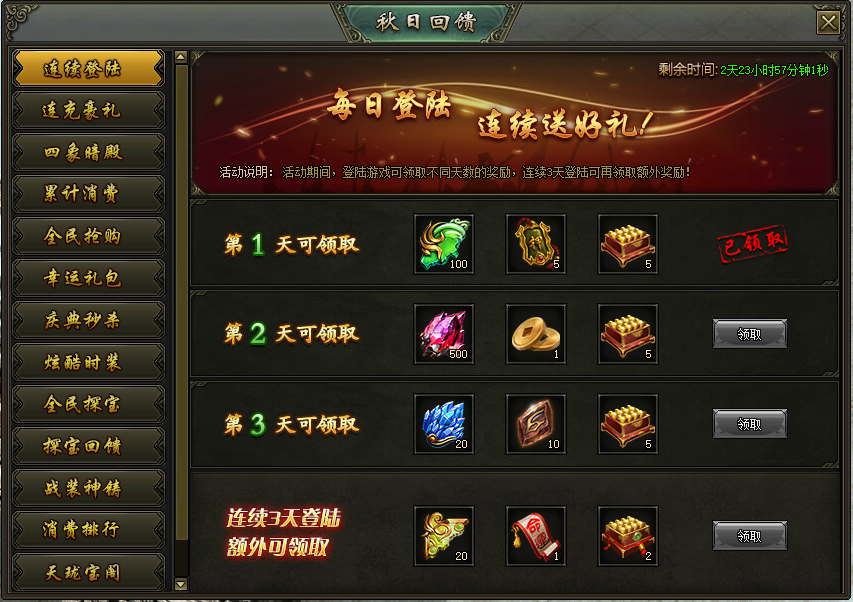Click the Day 3 gold ingot chest icon
853x602 pixels.
click(628, 424)
